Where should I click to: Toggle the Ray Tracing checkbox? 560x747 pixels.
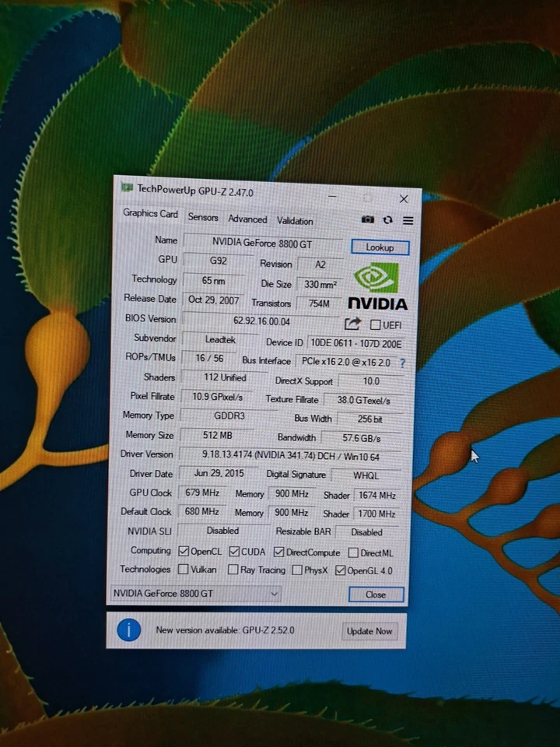click(233, 570)
